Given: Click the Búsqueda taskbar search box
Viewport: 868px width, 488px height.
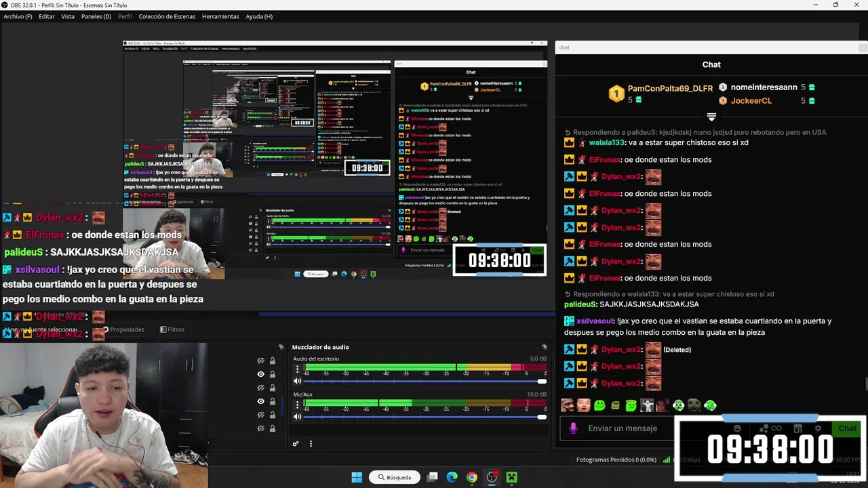Looking at the screenshot, I should coord(395,477).
